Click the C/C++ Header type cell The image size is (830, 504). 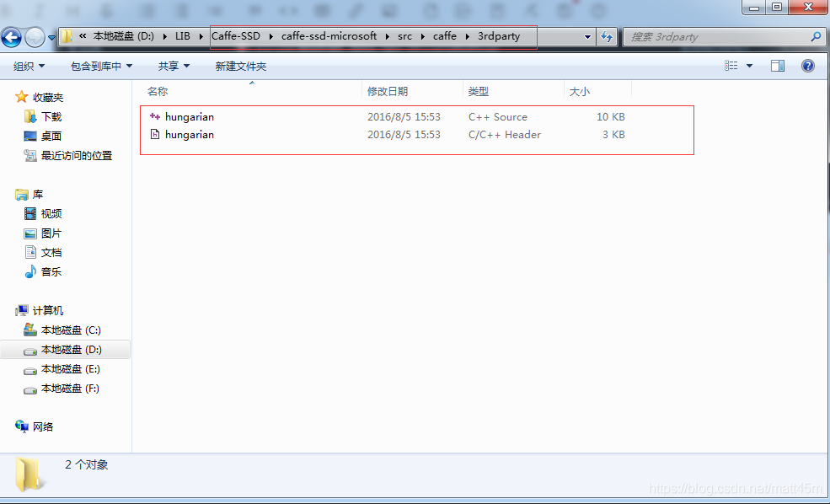pos(505,135)
